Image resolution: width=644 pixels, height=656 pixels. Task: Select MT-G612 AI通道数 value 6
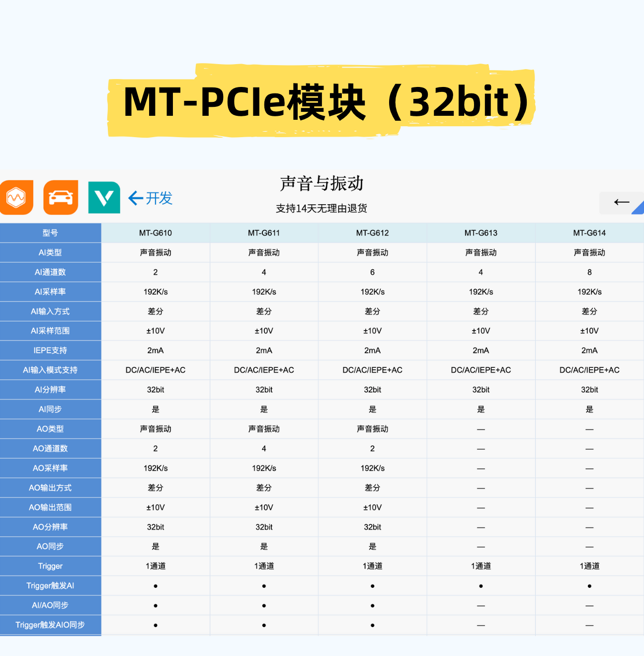coord(372,272)
